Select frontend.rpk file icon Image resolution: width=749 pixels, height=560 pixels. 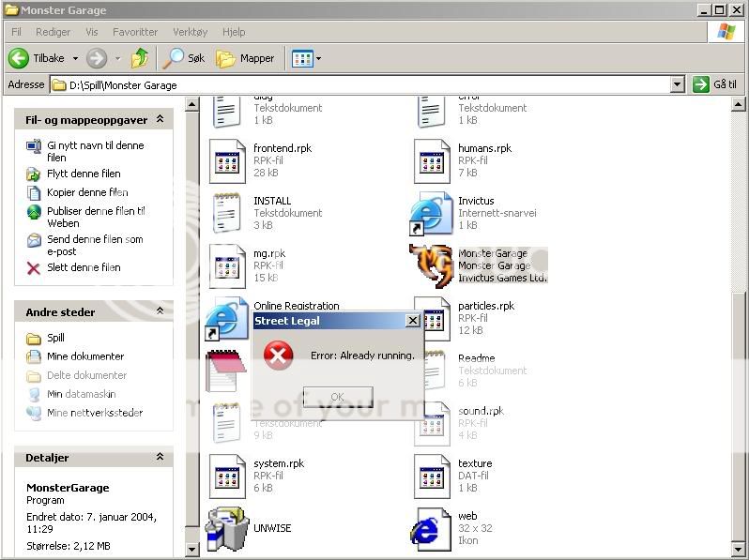227,161
